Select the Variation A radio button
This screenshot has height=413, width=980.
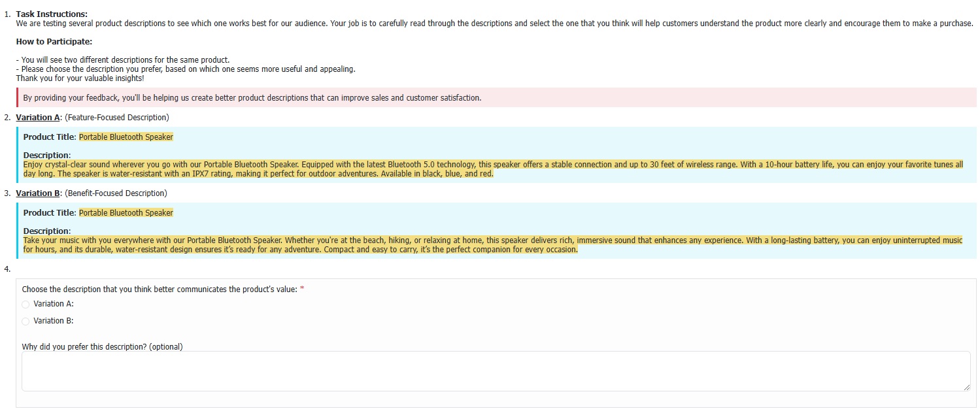[25, 304]
